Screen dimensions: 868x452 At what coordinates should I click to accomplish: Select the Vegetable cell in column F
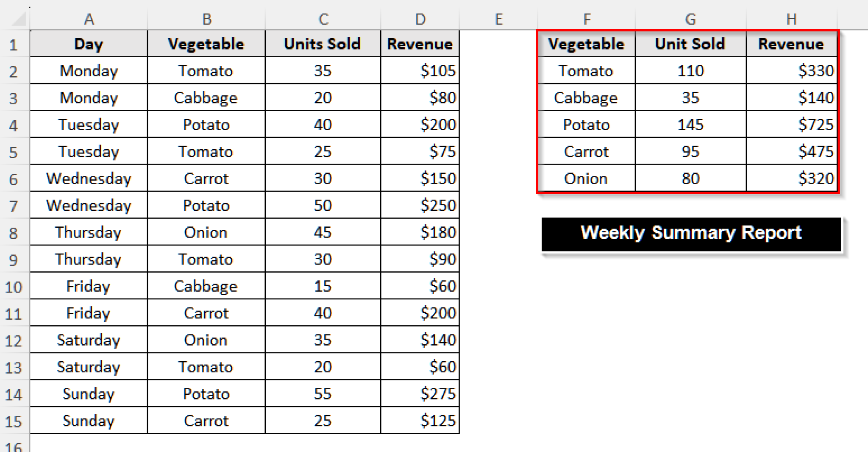pyautogui.click(x=587, y=44)
